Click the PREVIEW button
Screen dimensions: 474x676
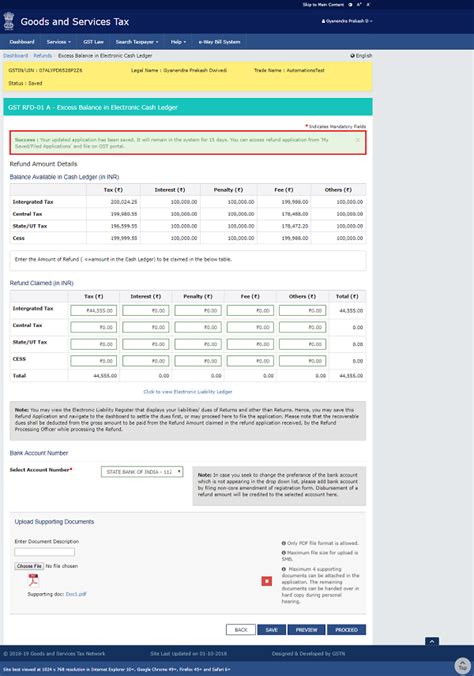click(x=306, y=630)
